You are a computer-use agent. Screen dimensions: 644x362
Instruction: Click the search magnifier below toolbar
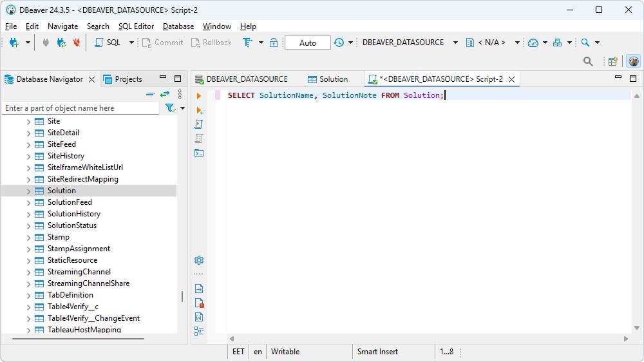pyautogui.click(x=588, y=61)
